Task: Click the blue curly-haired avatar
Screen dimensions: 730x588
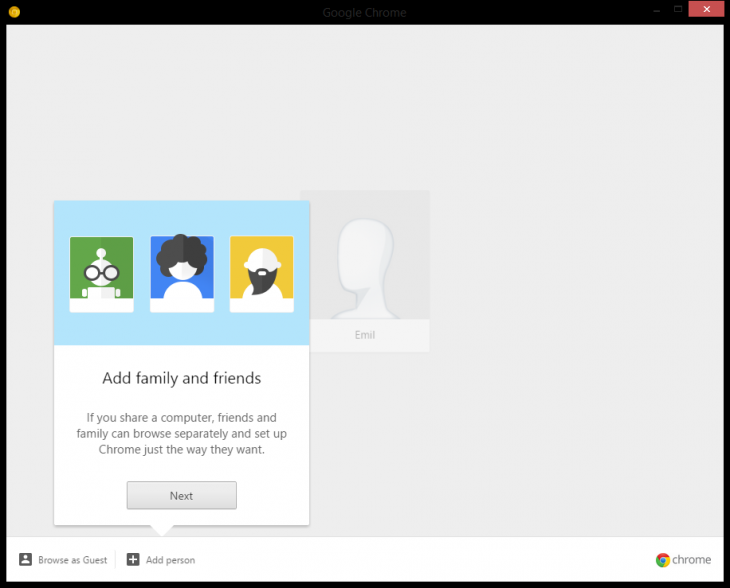Action: [181, 274]
